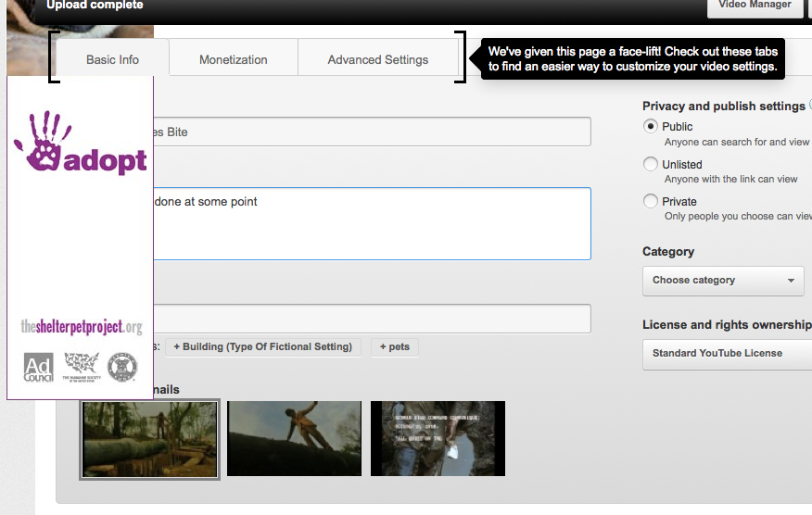Switch to the Basic Info tab
This screenshot has width=812, height=515.
[x=112, y=59]
